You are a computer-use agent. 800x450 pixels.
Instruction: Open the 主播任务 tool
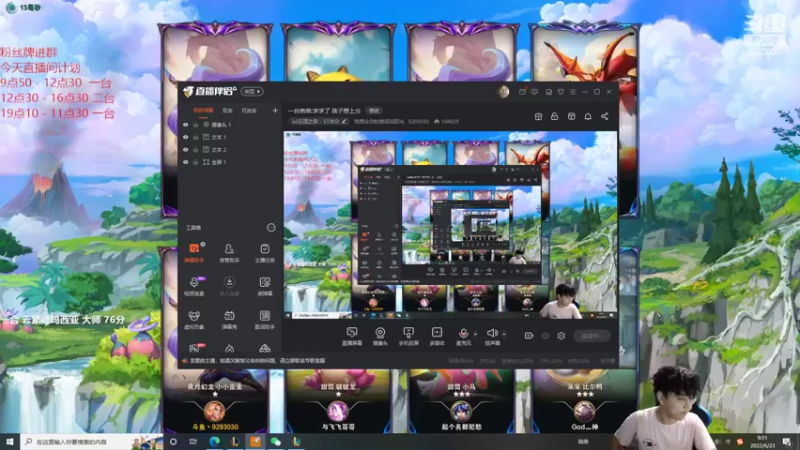point(264,253)
